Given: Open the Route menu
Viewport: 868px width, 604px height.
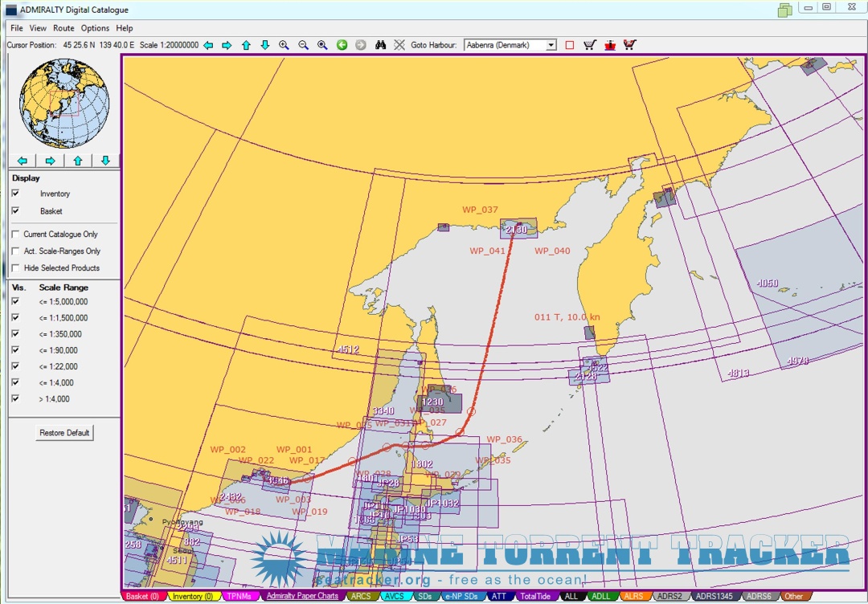Looking at the screenshot, I should click(63, 28).
